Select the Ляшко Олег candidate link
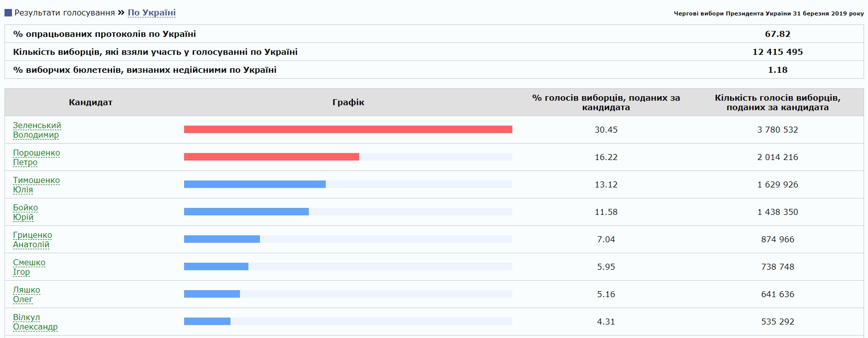The image size is (868, 338). [x=26, y=295]
